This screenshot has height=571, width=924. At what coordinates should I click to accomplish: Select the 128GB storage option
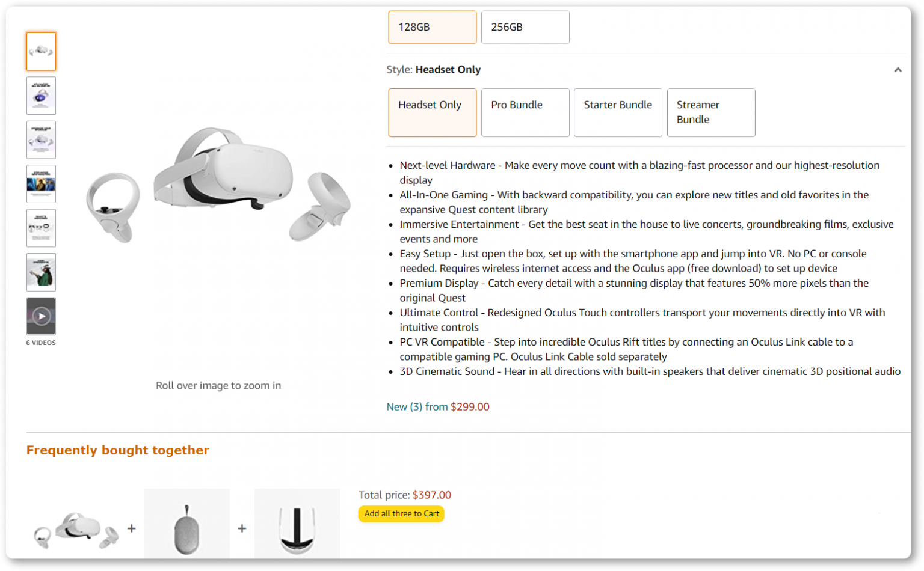click(432, 27)
